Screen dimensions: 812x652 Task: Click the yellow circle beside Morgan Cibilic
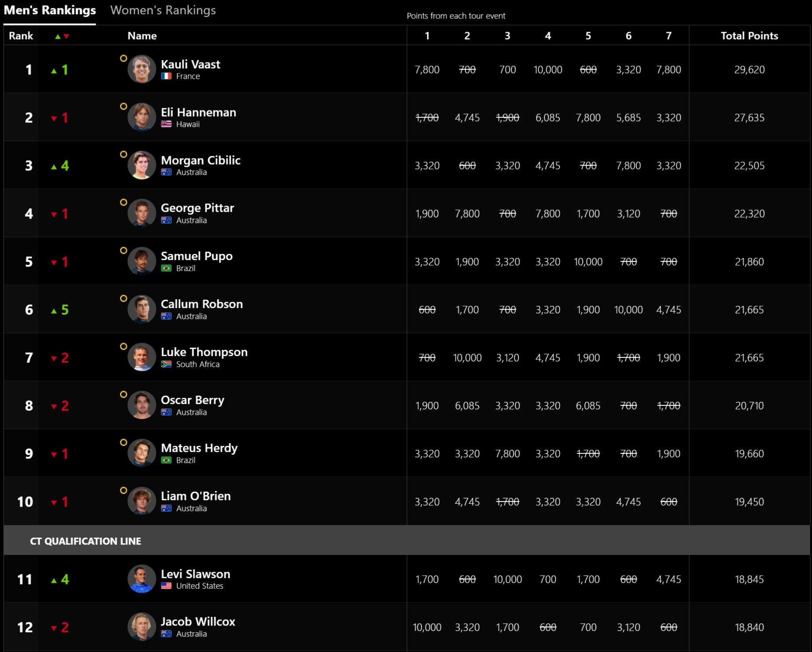124,154
